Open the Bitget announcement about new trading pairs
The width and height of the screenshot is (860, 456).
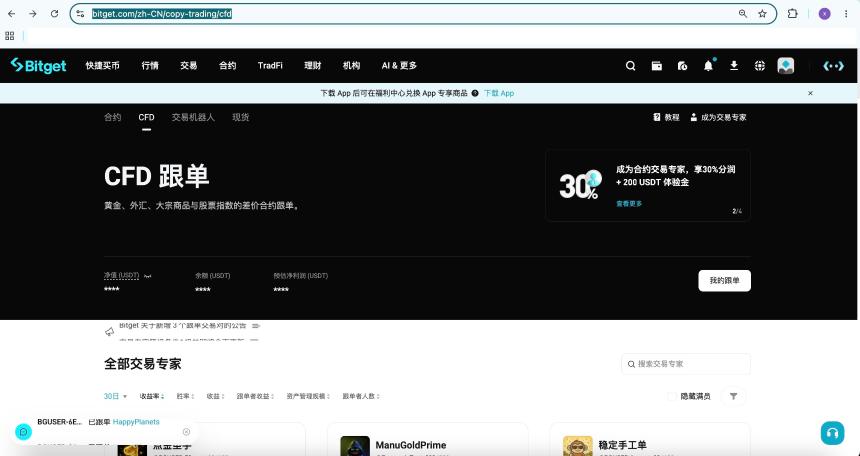click(x=183, y=325)
